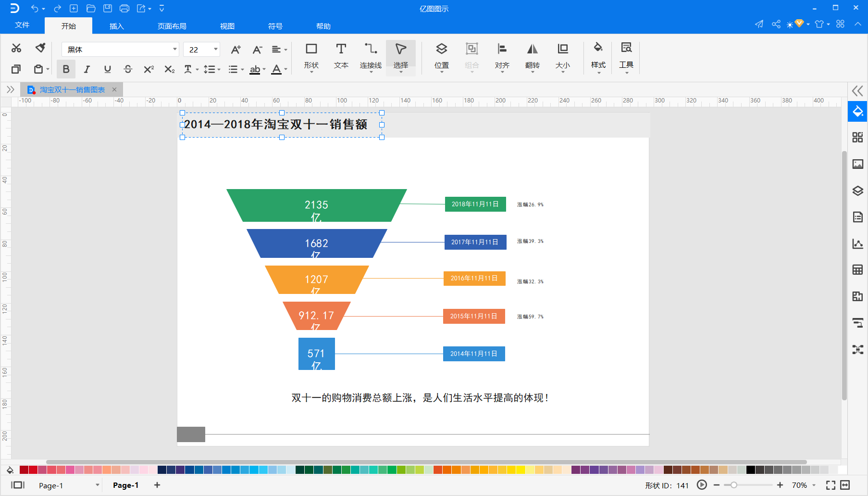Collapse the right panel with double chevron

point(857,90)
